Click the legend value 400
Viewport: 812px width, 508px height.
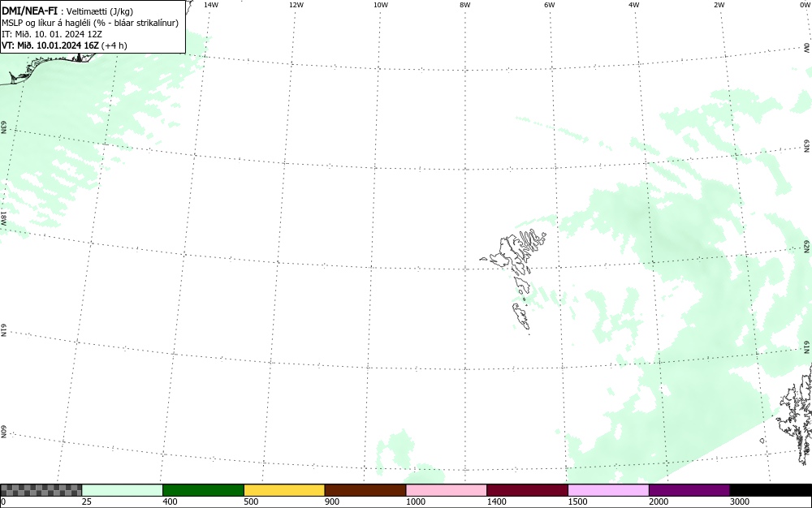click(170, 502)
